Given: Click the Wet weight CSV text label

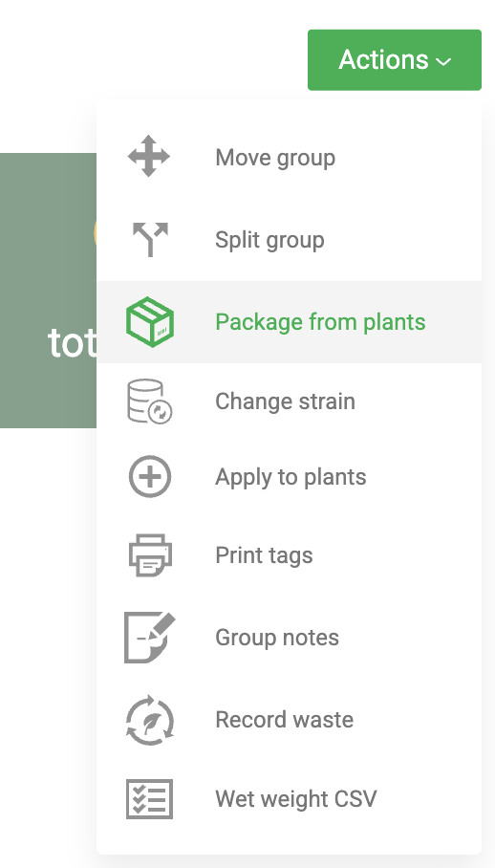Looking at the screenshot, I should (x=296, y=799).
